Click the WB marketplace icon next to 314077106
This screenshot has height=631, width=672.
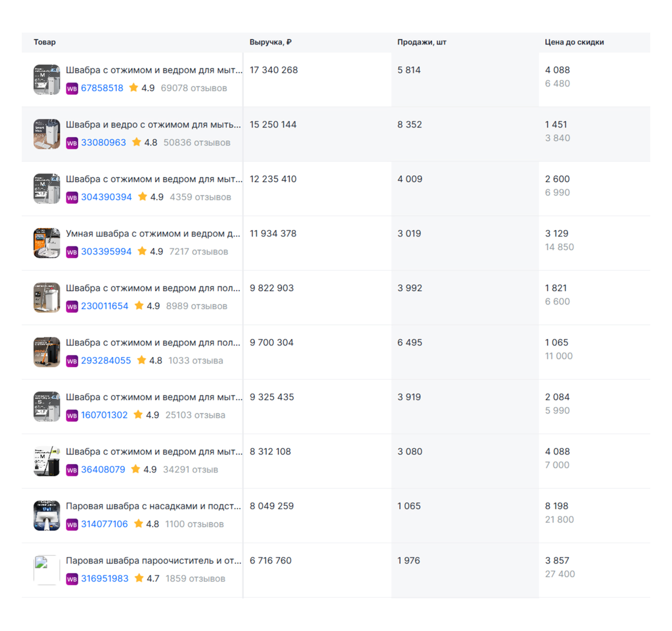72,525
